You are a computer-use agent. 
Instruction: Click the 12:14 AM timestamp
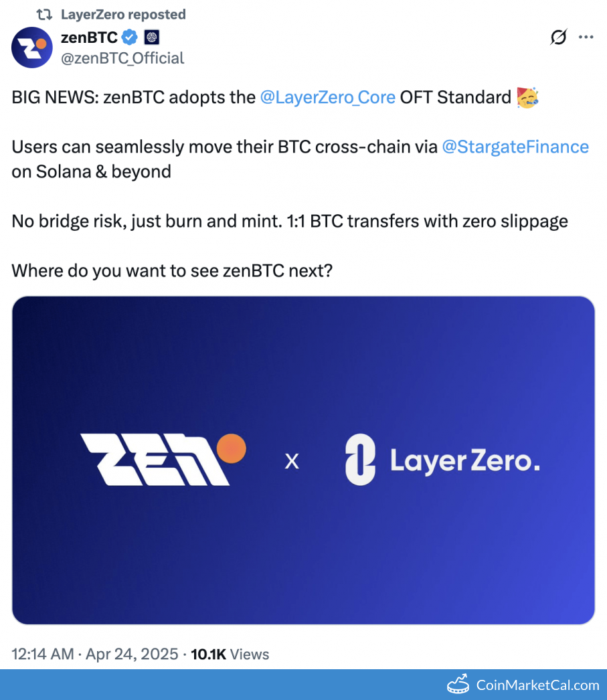pos(43,654)
